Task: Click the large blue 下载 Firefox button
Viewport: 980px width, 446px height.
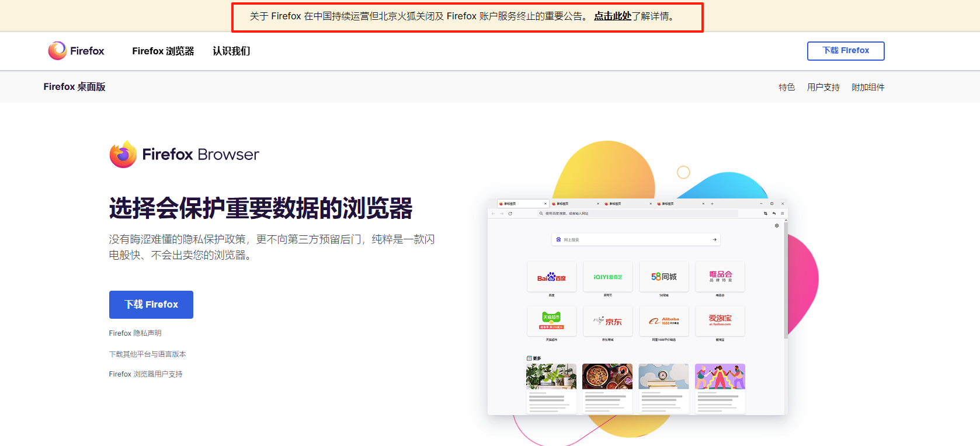Action: (151, 305)
